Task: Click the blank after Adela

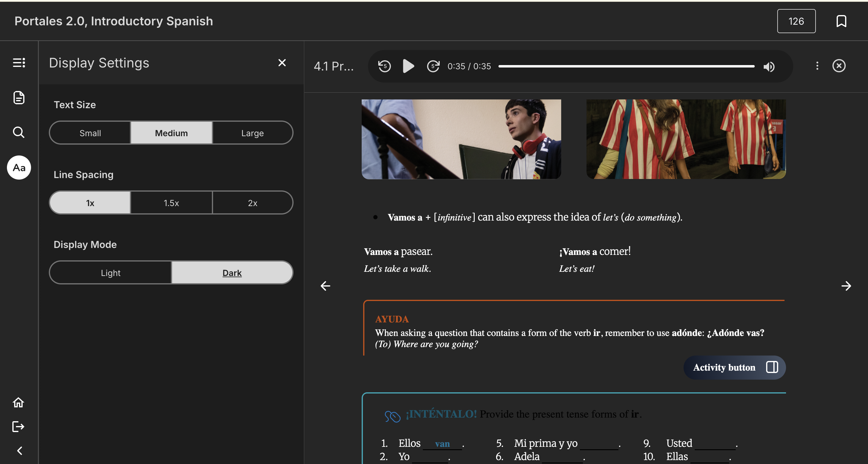Action: pyautogui.click(x=562, y=457)
